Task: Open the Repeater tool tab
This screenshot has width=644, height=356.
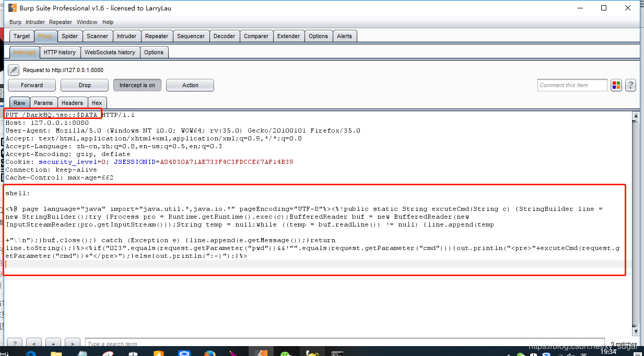Action: [x=157, y=36]
